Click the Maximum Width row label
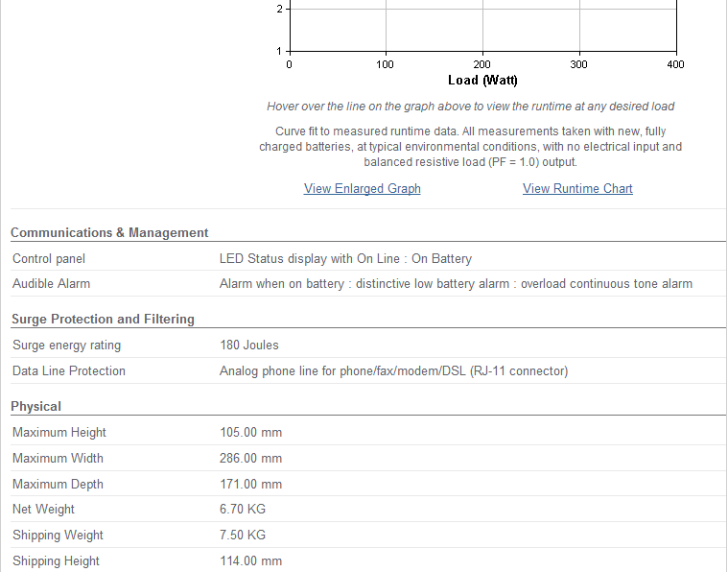The image size is (728, 572). click(x=58, y=459)
